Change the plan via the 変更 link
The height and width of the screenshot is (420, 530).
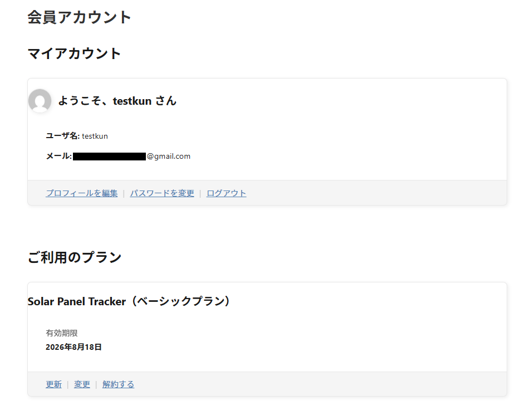point(82,384)
